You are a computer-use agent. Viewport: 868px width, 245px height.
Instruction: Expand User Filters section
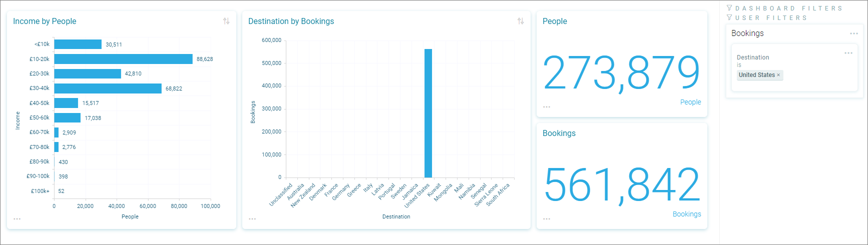[767, 17]
